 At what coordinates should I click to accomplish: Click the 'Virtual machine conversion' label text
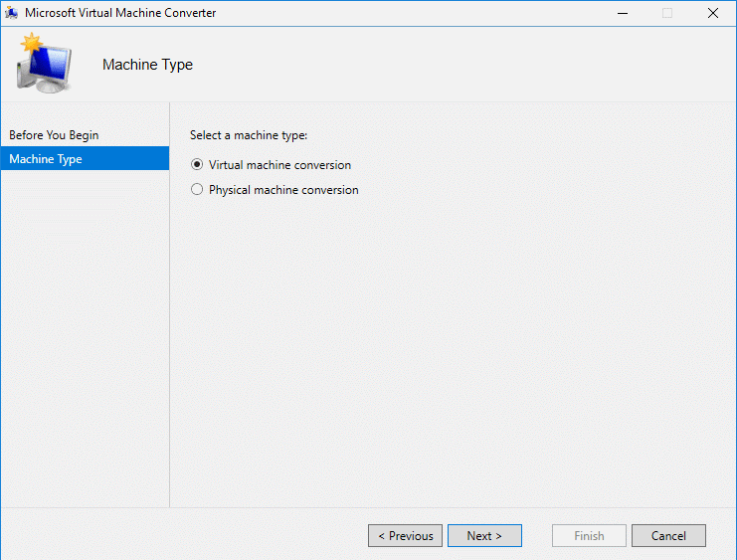(279, 165)
